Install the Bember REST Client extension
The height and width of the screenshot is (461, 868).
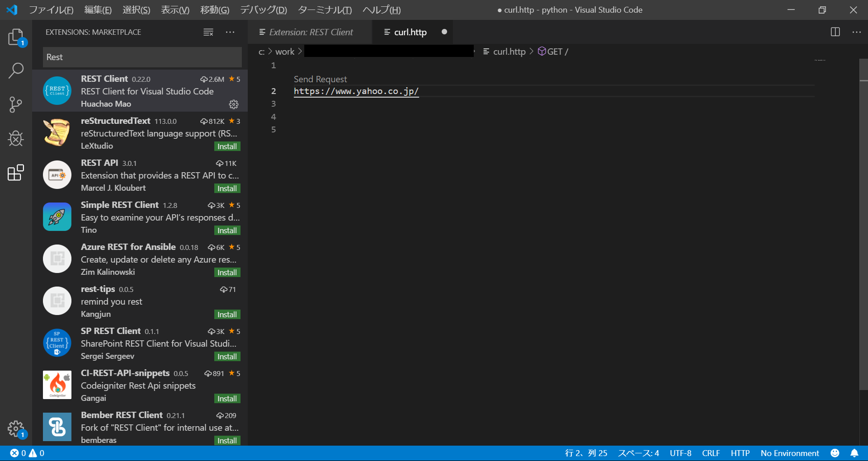(227, 441)
